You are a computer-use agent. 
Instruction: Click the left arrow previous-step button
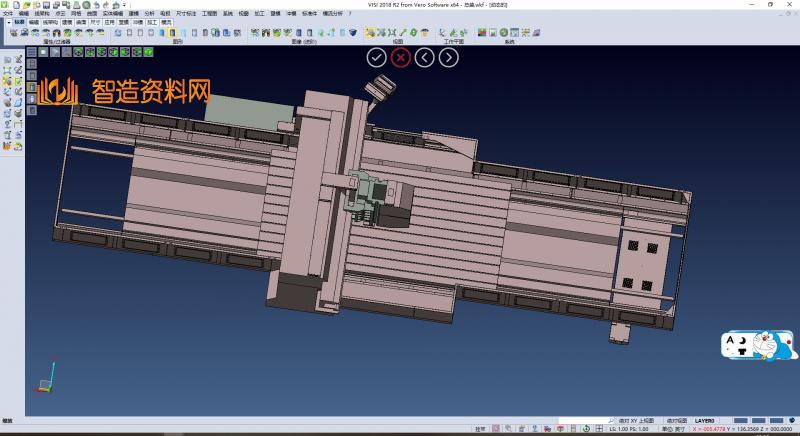pyautogui.click(x=425, y=57)
